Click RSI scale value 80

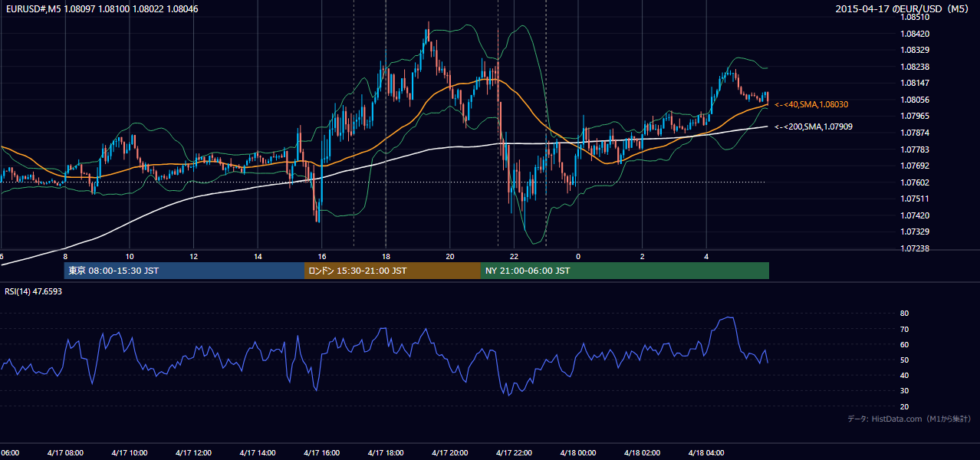point(905,314)
